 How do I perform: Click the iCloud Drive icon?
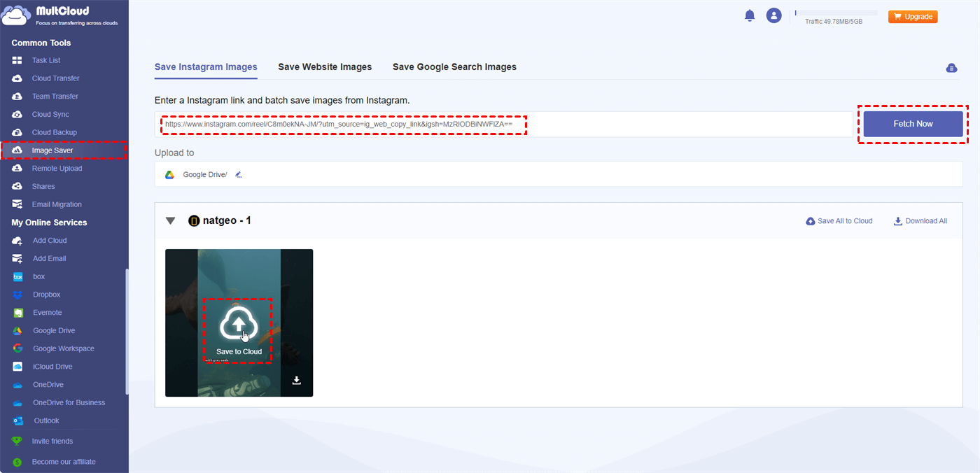[17, 367]
